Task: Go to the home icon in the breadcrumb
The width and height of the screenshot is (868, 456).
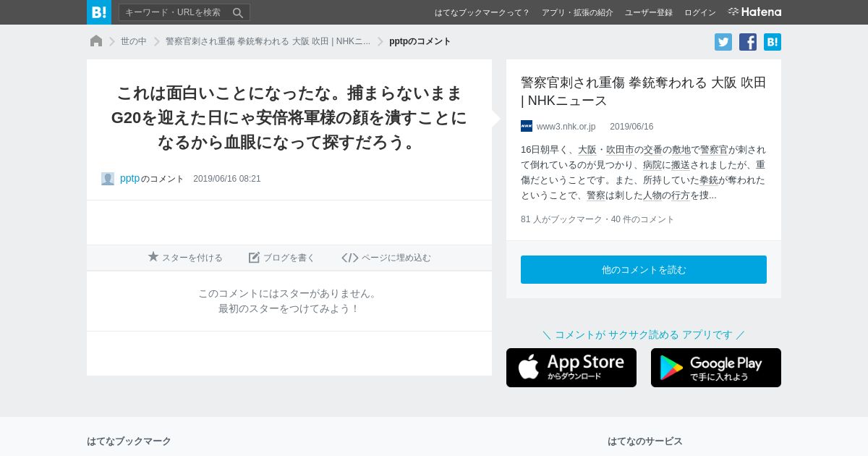Action: [96, 41]
